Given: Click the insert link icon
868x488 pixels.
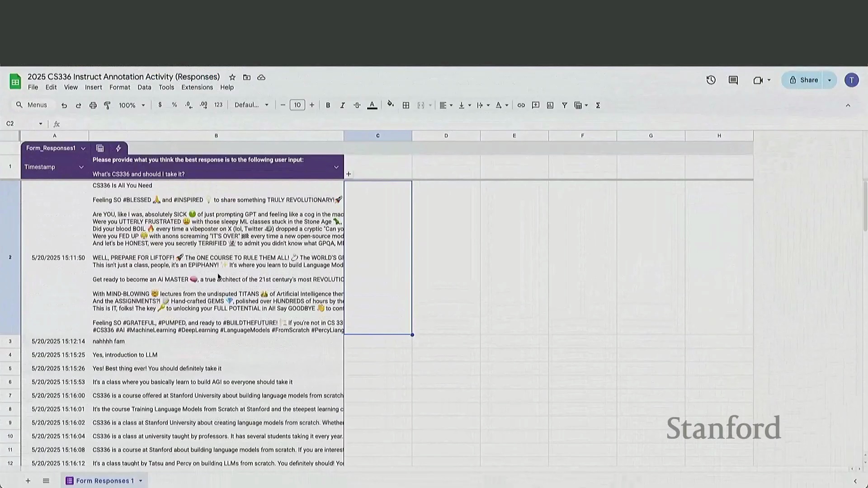Looking at the screenshot, I should point(521,105).
